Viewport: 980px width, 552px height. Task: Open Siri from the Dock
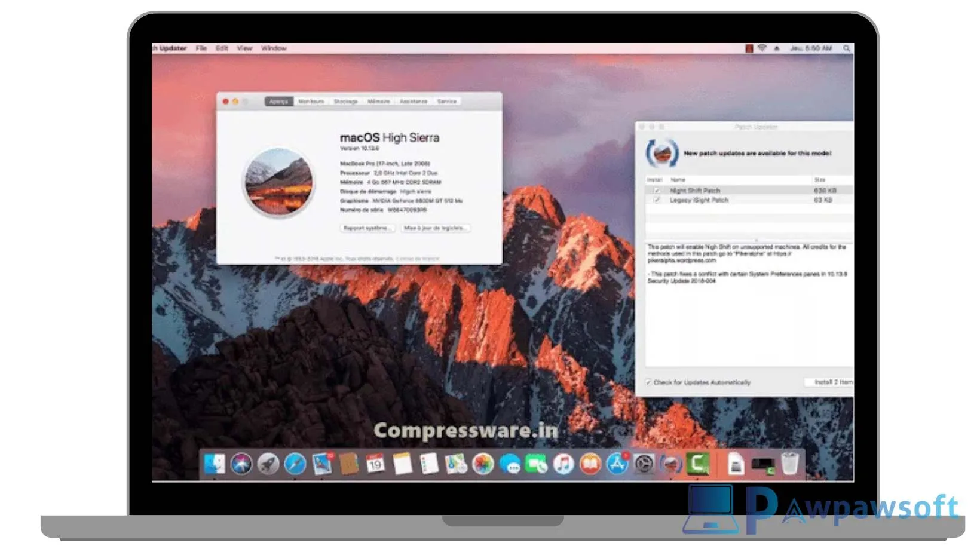tap(242, 464)
